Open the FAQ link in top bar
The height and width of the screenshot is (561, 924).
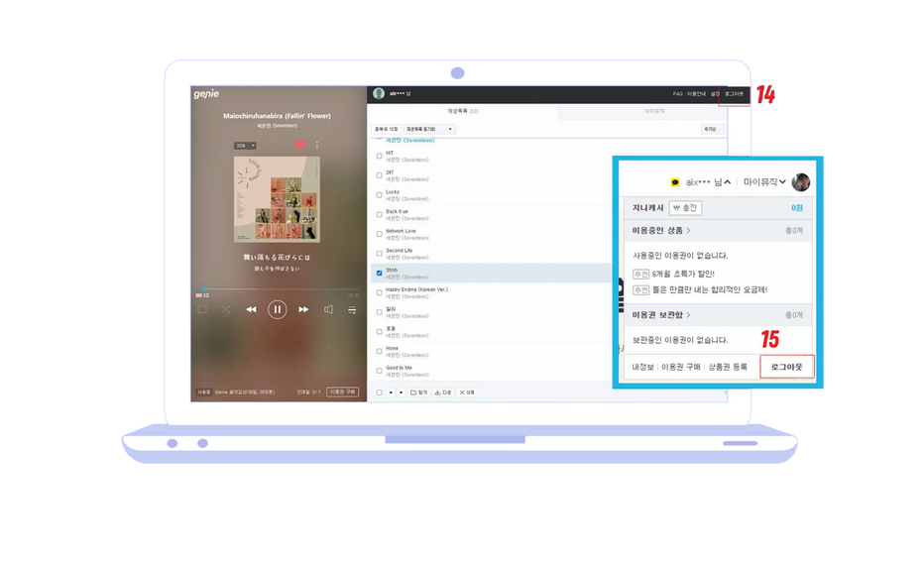(x=677, y=93)
